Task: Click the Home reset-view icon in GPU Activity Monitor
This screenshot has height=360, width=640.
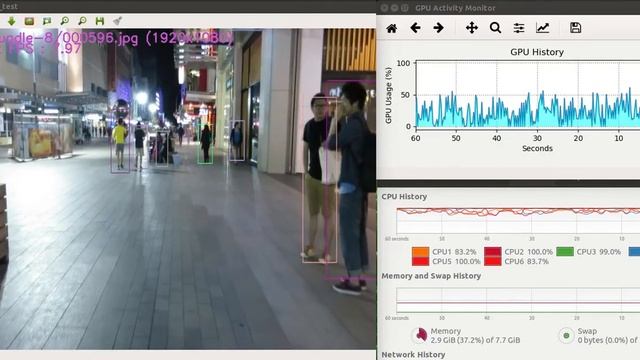Action: click(391, 28)
